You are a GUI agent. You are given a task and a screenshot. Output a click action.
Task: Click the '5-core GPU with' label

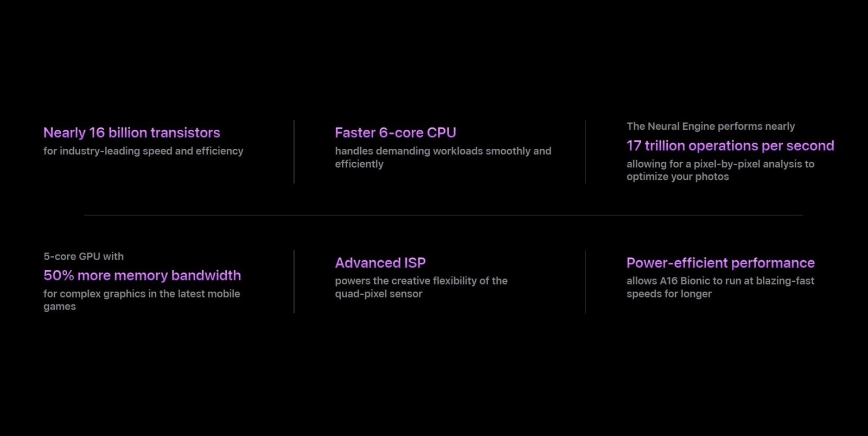point(84,256)
